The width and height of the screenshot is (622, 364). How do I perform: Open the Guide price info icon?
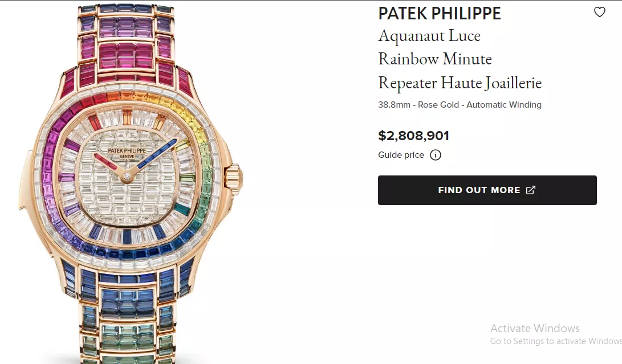(436, 155)
